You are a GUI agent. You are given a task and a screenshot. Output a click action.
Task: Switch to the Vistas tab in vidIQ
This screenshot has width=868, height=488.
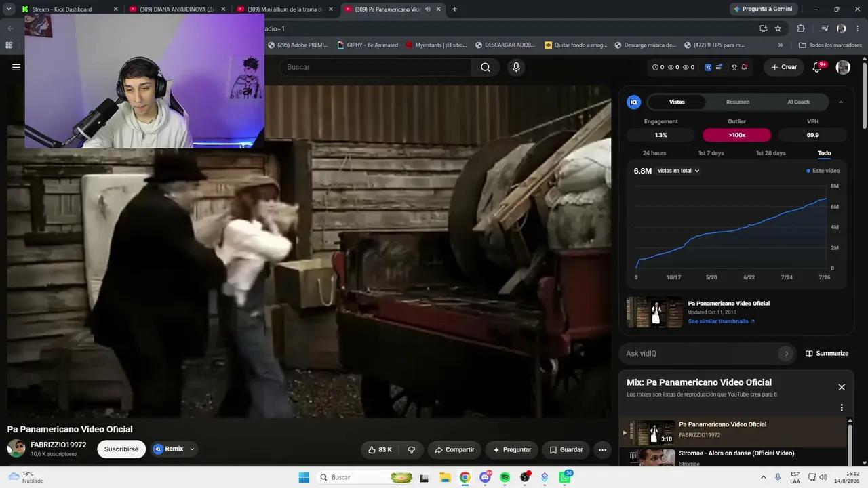pos(677,102)
